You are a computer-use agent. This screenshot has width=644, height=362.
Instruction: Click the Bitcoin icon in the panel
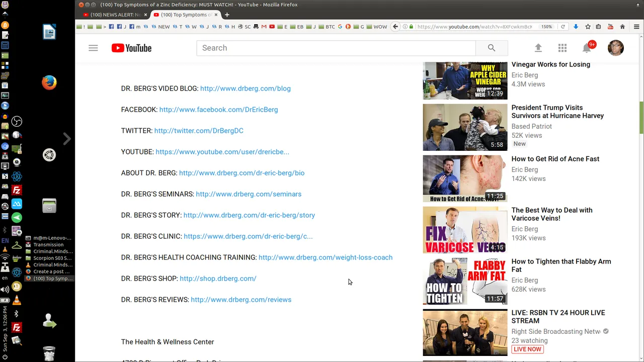(x=5, y=25)
